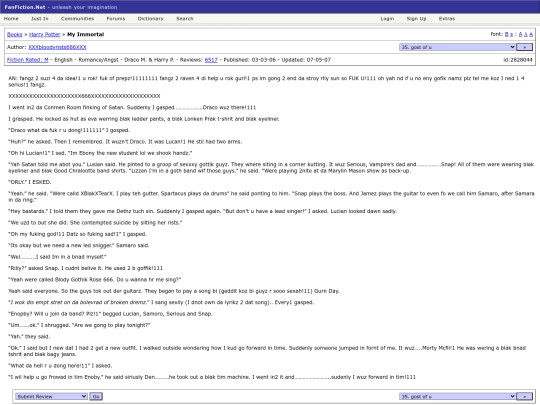Expand the bottom chapter dropdown '35. gost of u'
Image resolution: width=540 pixels, height=405 pixels.
[457, 396]
